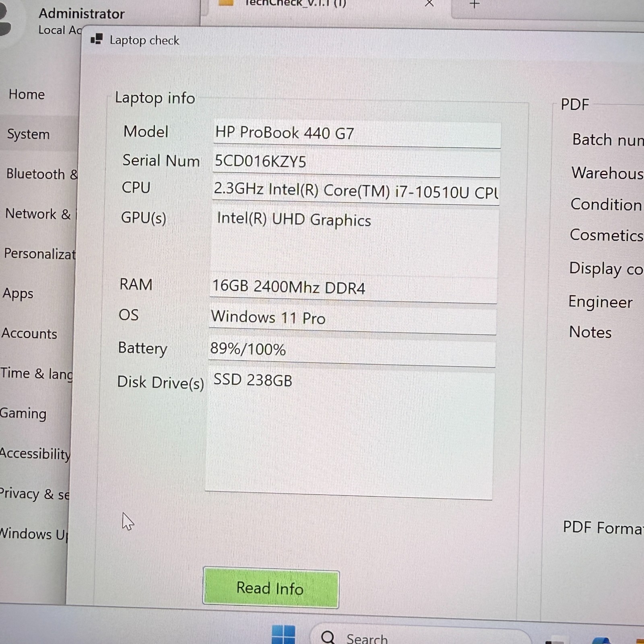This screenshot has width=644, height=644.
Task: Click the Laptop info group heading
Action: pyautogui.click(x=155, y=98)
